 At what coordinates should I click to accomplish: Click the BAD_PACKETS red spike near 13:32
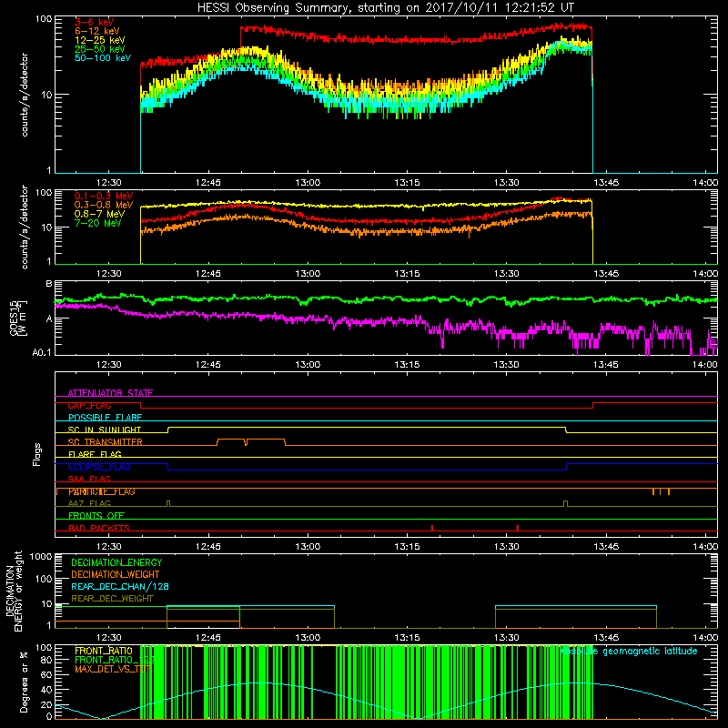pos(518,528)
